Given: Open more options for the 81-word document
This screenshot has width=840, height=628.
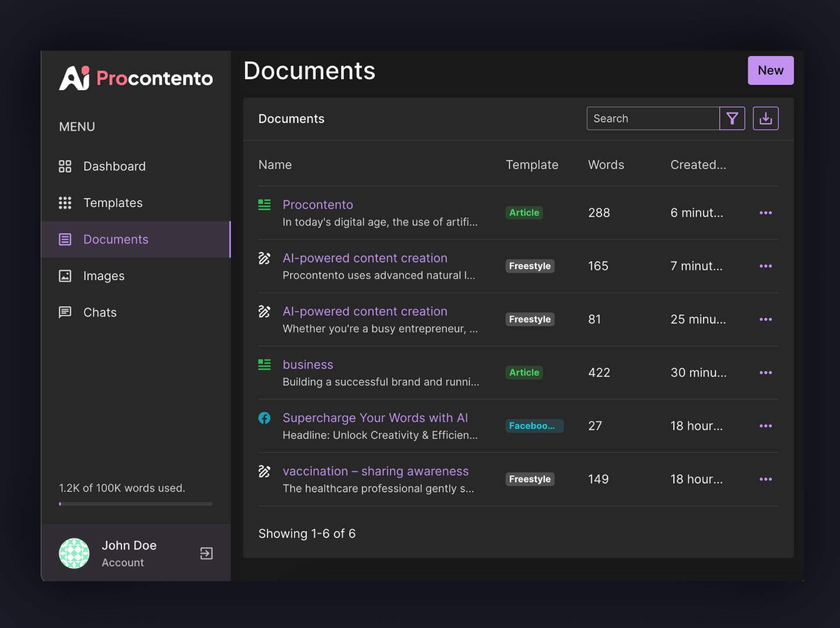Looking at the screenshot, I should [x=765, y=319].
